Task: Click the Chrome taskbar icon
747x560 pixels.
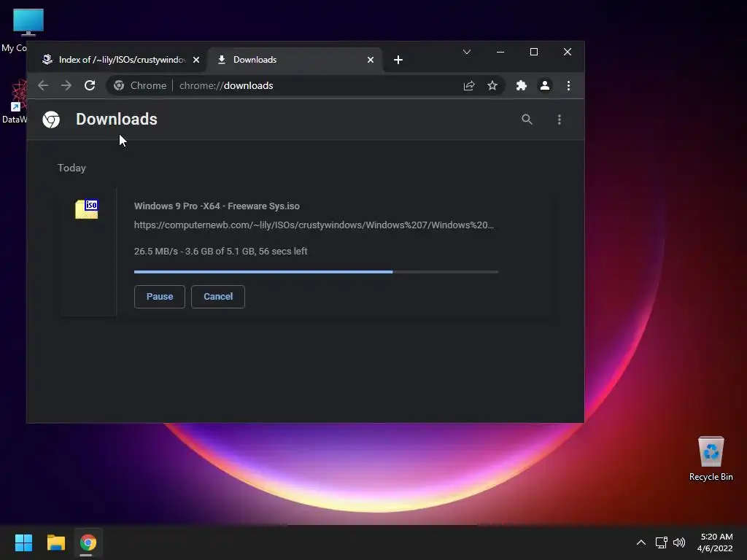Action: point(88,542)
